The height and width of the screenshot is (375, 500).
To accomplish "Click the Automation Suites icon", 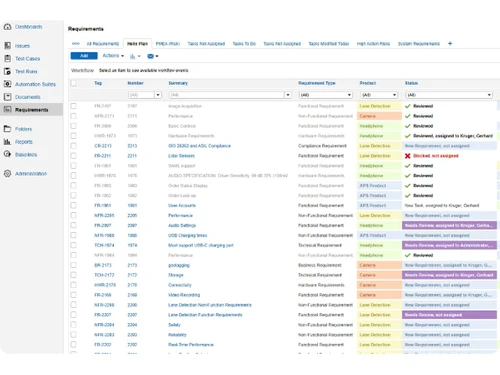I will click(7, 84).
